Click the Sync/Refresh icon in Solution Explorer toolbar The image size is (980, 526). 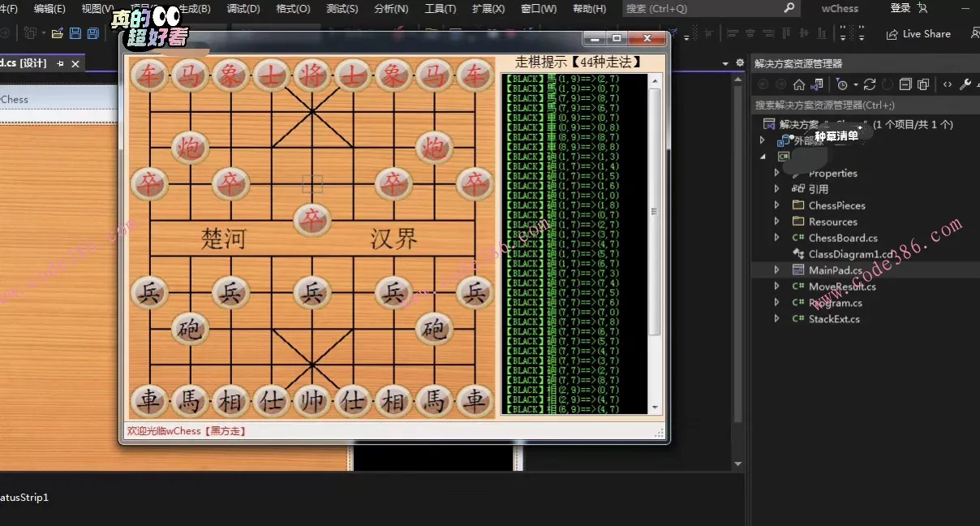click(870, 84)
